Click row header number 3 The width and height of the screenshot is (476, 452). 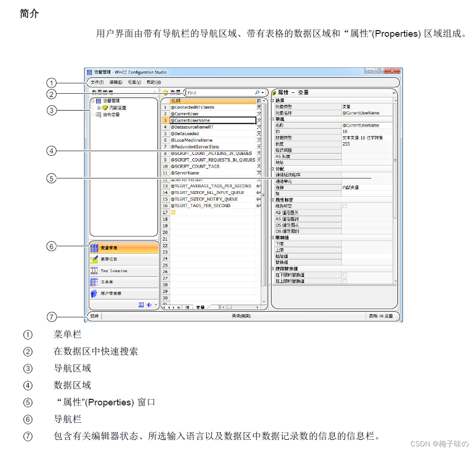[165, 121]
